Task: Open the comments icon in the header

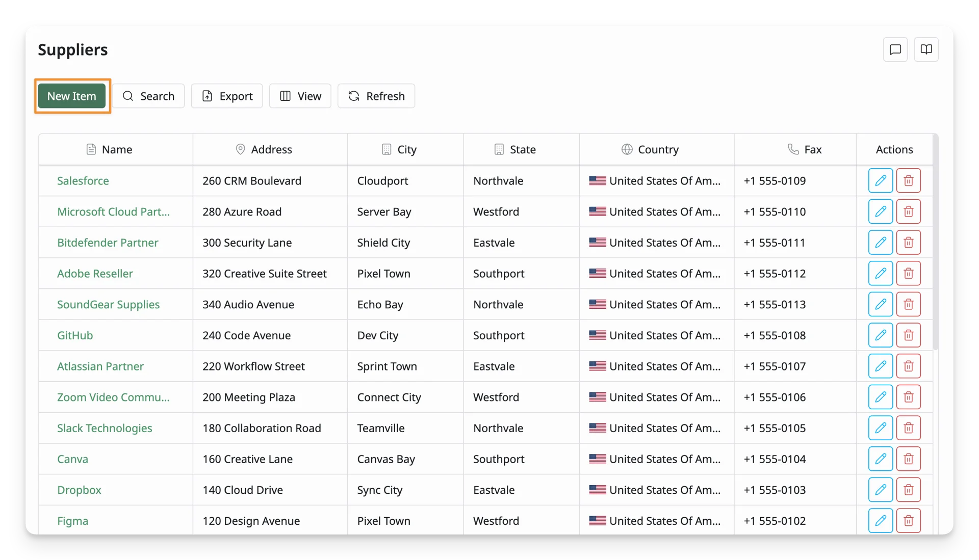Action: click(895, 49)
